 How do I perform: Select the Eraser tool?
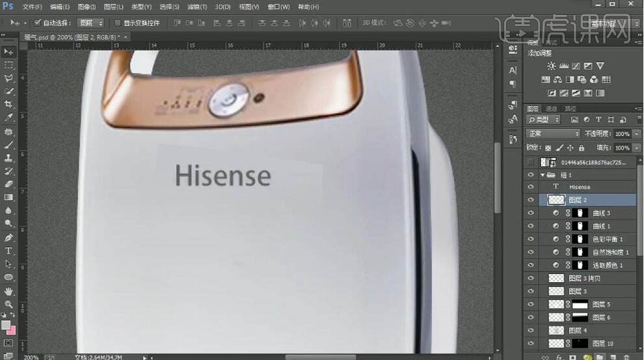[x=8, y=185]
